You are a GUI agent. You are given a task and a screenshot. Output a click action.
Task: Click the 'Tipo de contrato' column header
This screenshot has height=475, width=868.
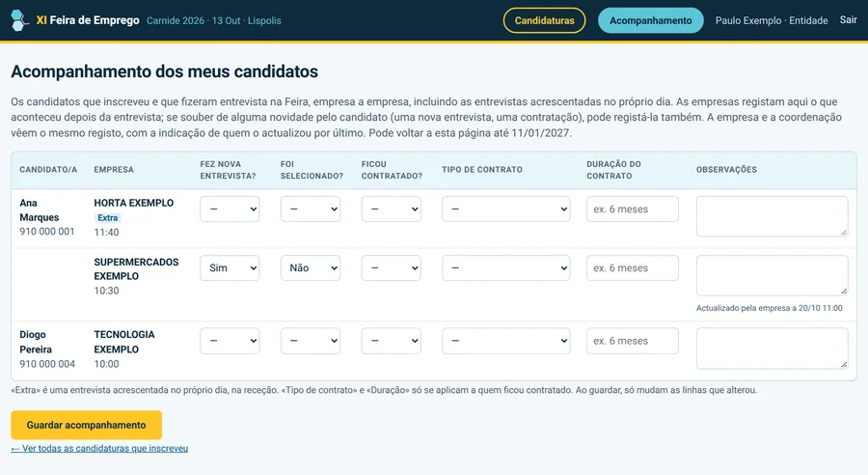point(481,170)
